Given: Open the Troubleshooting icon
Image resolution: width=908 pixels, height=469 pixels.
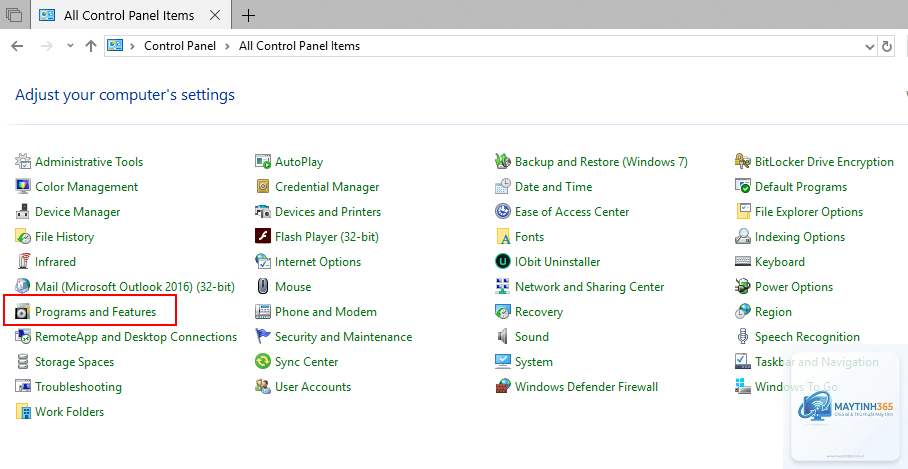Looking at the screenshot, I should [x=23, y=386].
